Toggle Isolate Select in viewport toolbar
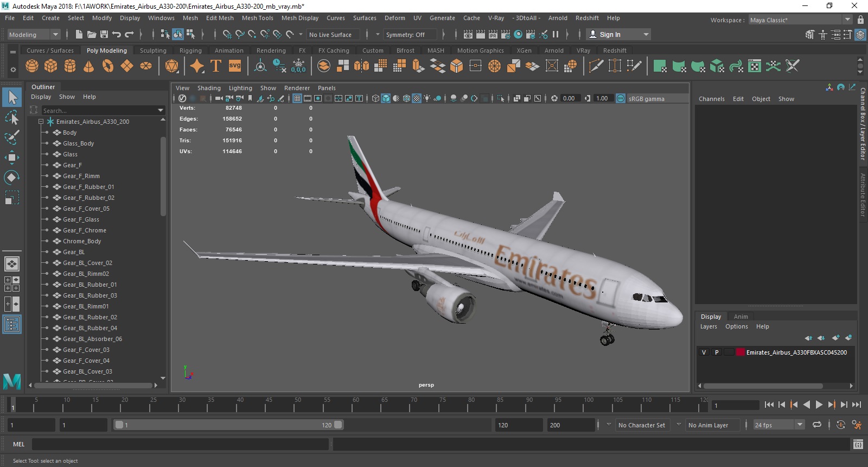 (x=500, y=98)
